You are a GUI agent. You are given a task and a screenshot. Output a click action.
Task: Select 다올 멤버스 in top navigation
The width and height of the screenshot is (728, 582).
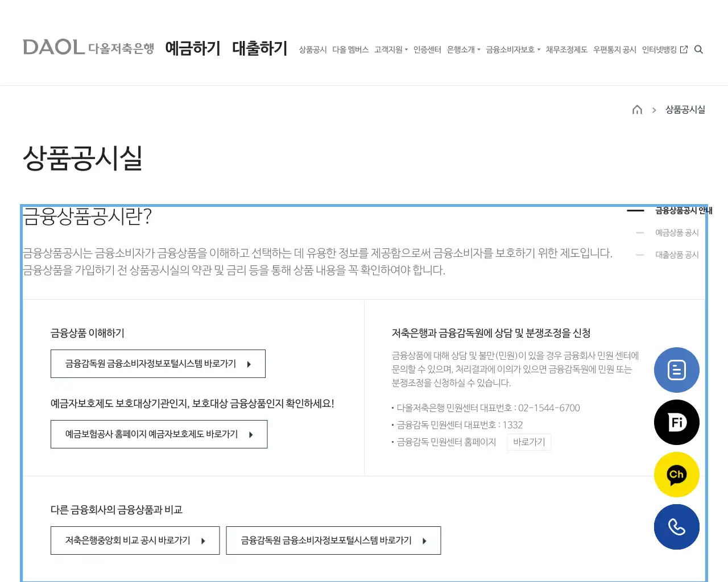coord(350,50)
